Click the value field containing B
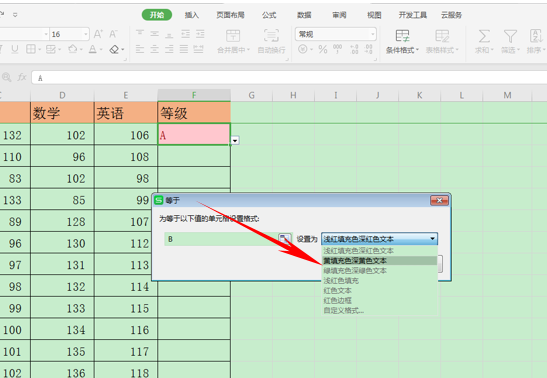Viewport: 547px width, 378px height. (221, 239)
